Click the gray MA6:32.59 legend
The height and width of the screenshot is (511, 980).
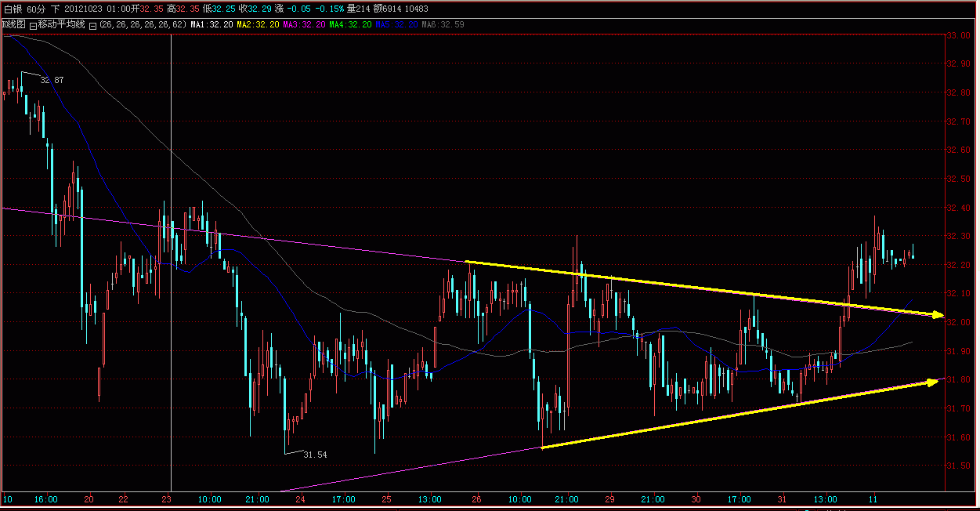pyautogui.click(x=443, y=25)
